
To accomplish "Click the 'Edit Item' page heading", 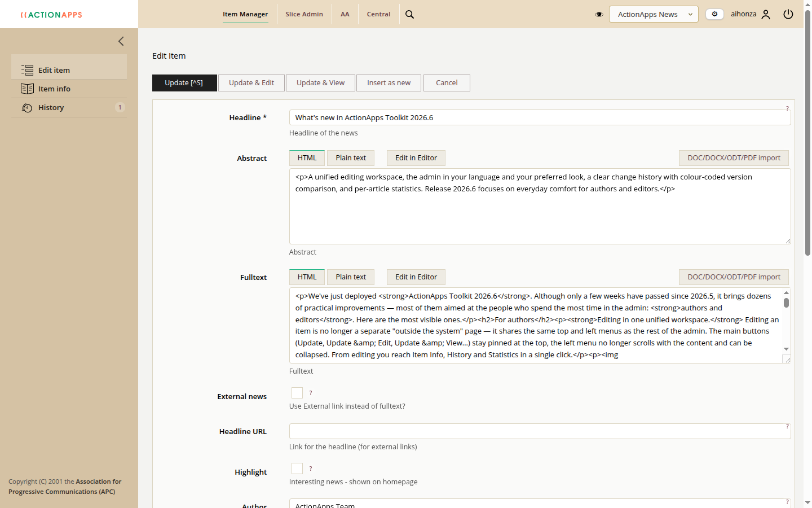I will click(169, 56).
